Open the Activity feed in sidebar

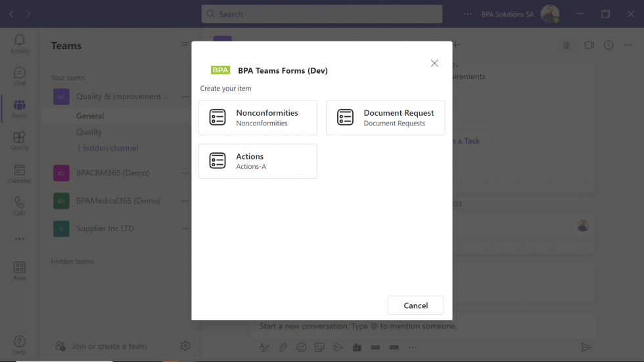20,44
